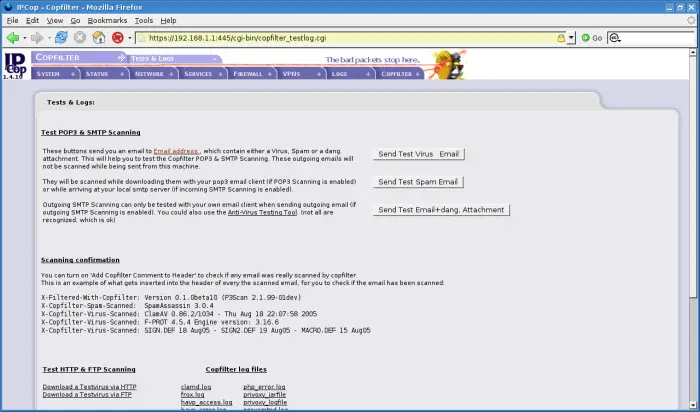Click Send Test Spam Email button

(x=418, y=182)
